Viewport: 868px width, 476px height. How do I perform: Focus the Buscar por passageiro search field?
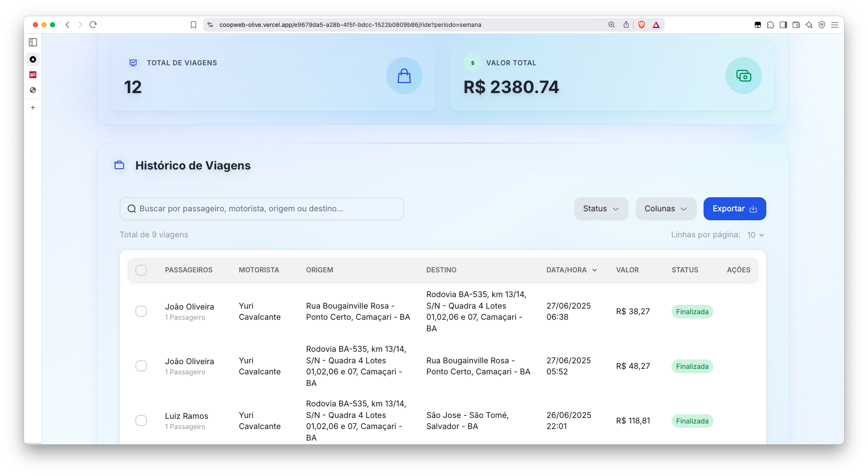click(x=262, y=209)
